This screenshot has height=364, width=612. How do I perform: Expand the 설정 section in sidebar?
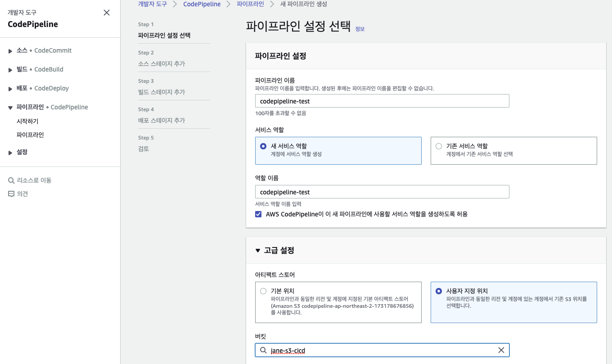click(x=10, y=153)
